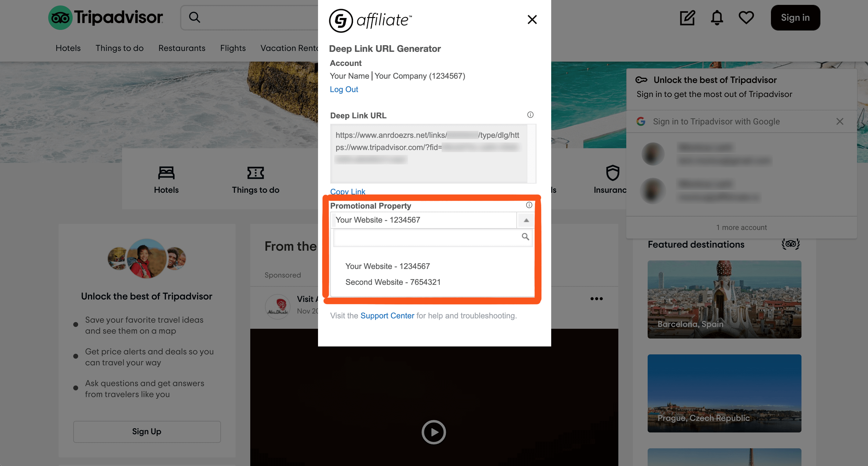This screenshot has width=868, height=466.
Task: Select the second blurred Google account
Action: pos(741,191)
